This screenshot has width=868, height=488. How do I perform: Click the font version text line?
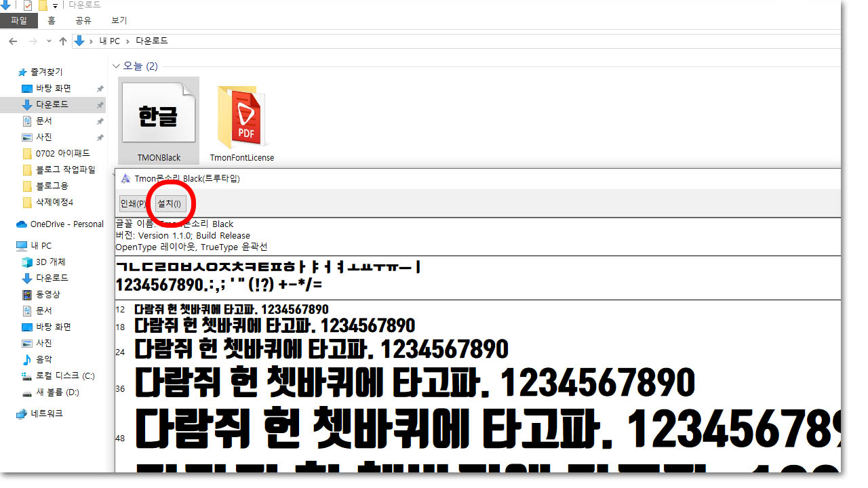183,235
